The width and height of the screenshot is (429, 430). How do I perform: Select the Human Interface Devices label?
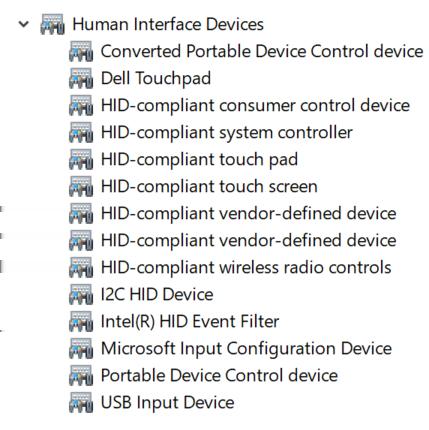click(x=168, y=24)
